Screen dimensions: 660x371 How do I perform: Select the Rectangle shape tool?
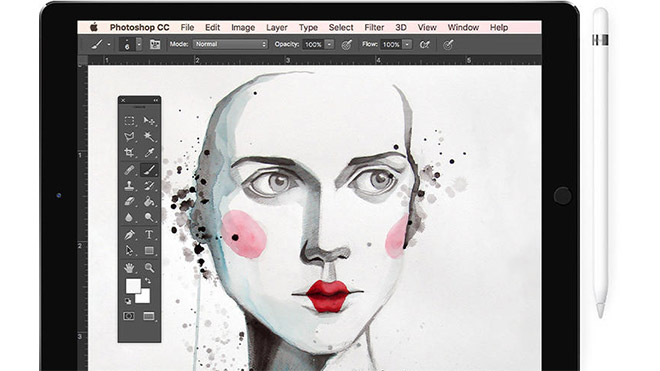[149, 251]
